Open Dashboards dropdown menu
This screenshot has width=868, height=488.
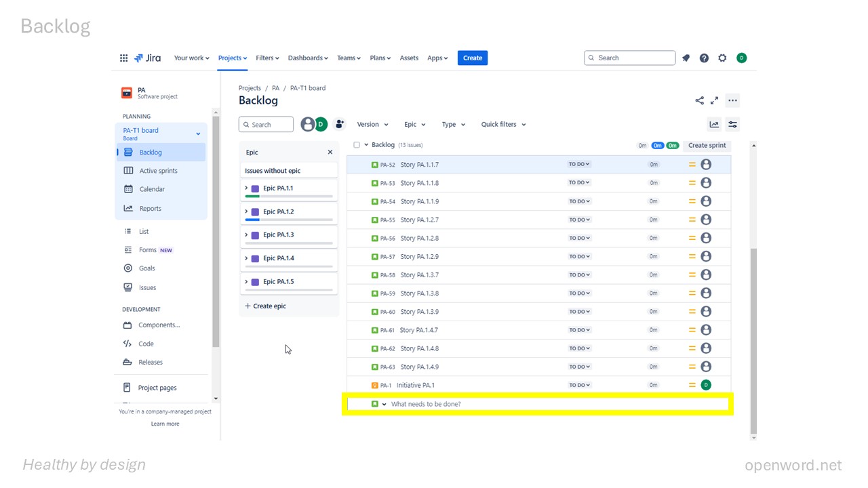coord(308,58)
